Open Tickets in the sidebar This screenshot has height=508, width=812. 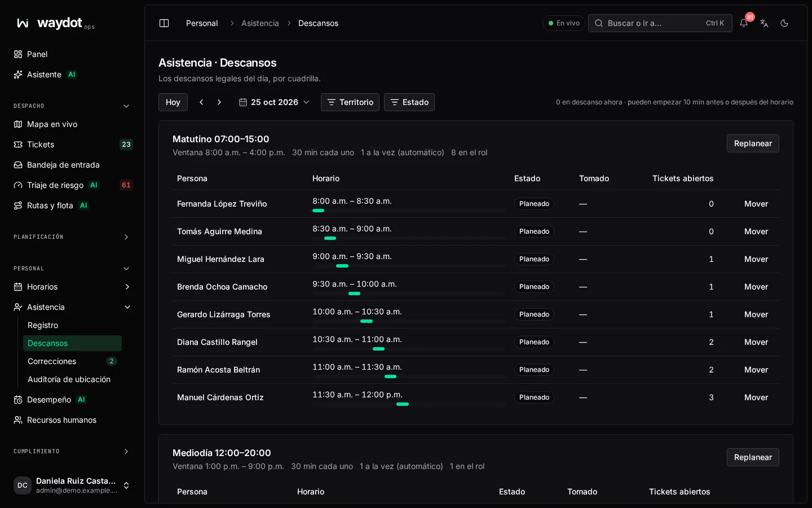72,144
